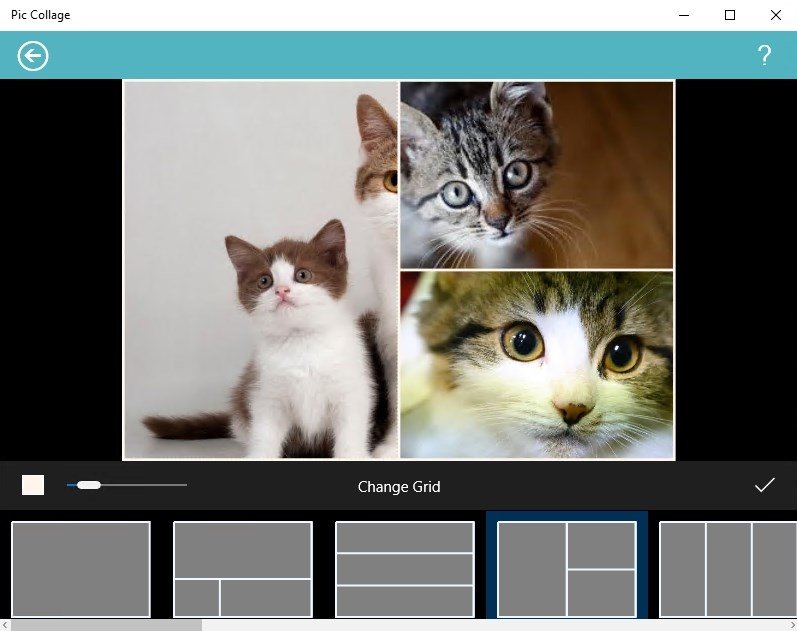Pick the cream border color swatch

click(x=33, y=485)
